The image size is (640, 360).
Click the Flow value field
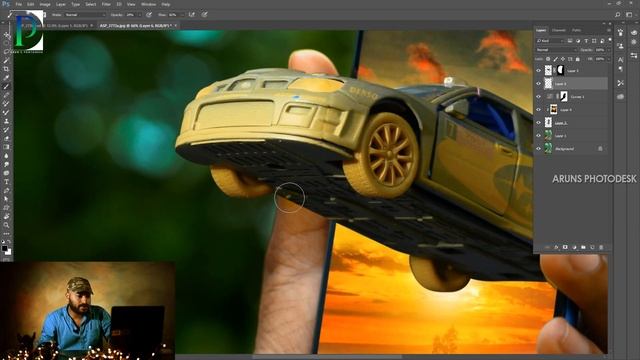tap(173, 15)
